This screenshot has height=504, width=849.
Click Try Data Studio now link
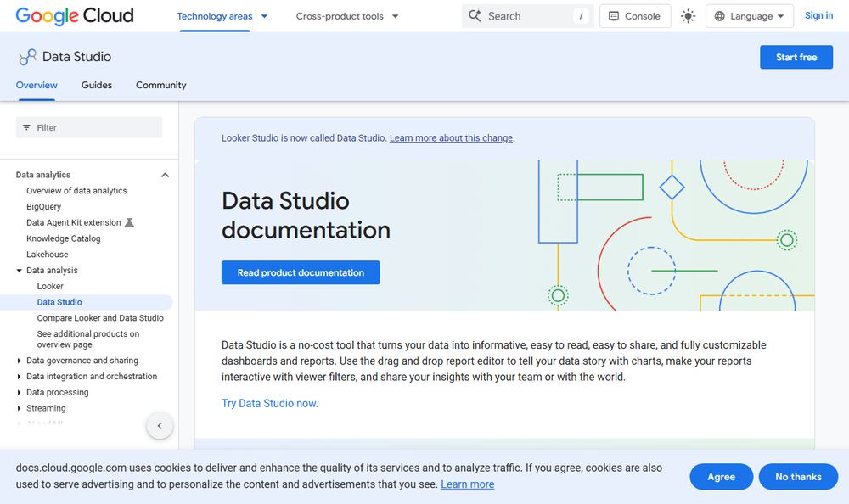coord(270,403)
